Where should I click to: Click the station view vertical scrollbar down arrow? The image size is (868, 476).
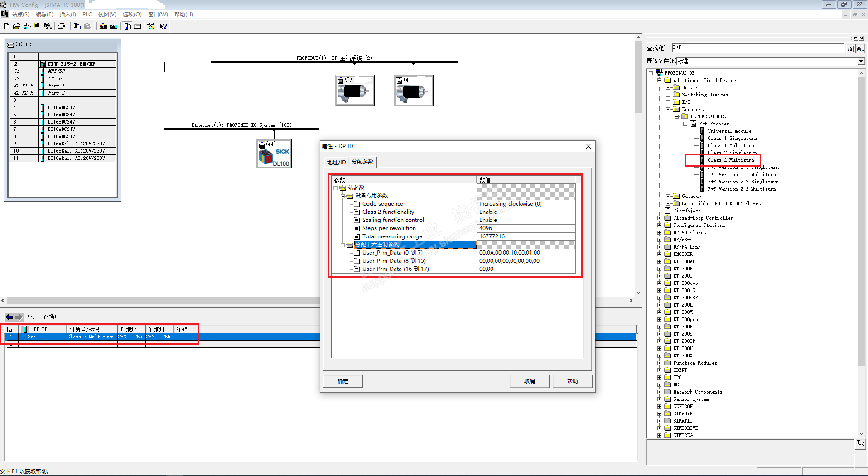point(639,293)
